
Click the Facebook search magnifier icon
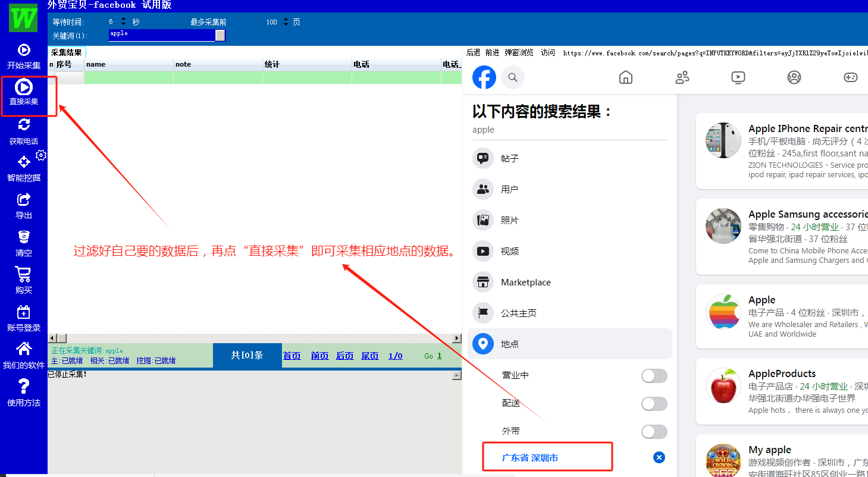513,77
